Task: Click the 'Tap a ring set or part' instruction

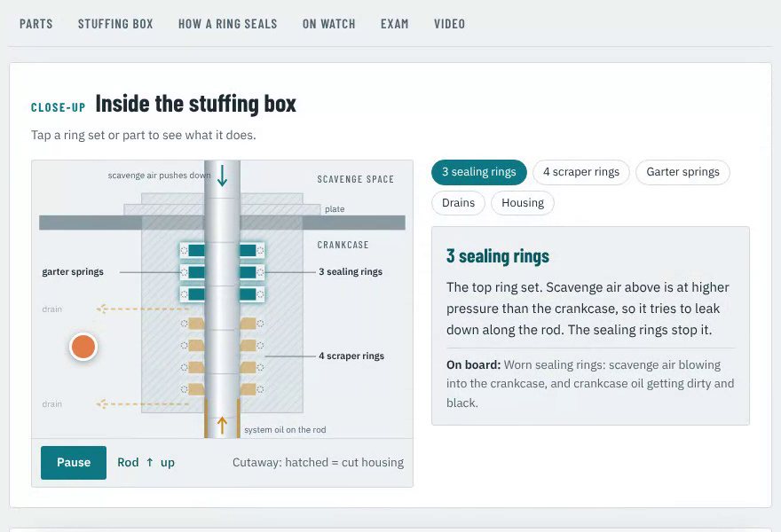Action: (x=144, y=135)
